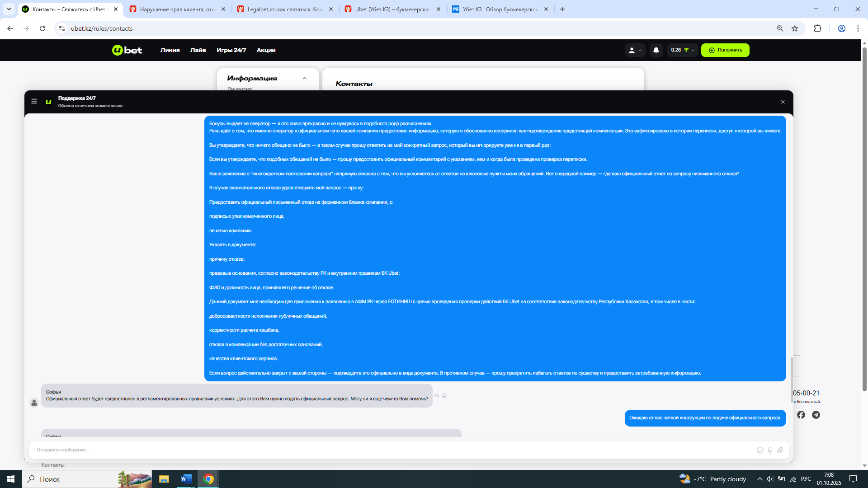Click the Пополнить deposit button
Image resolution: width=868 pixels, height=488 pixels.
[725, 50]
